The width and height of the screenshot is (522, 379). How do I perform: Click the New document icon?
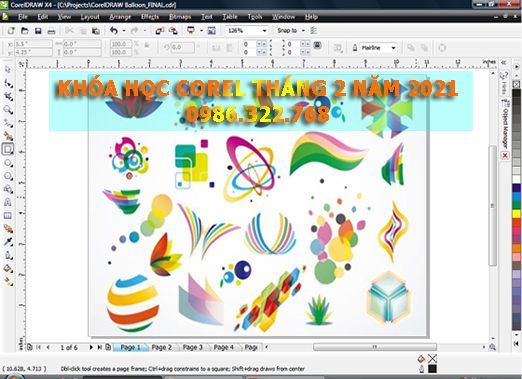click(11, 31)
